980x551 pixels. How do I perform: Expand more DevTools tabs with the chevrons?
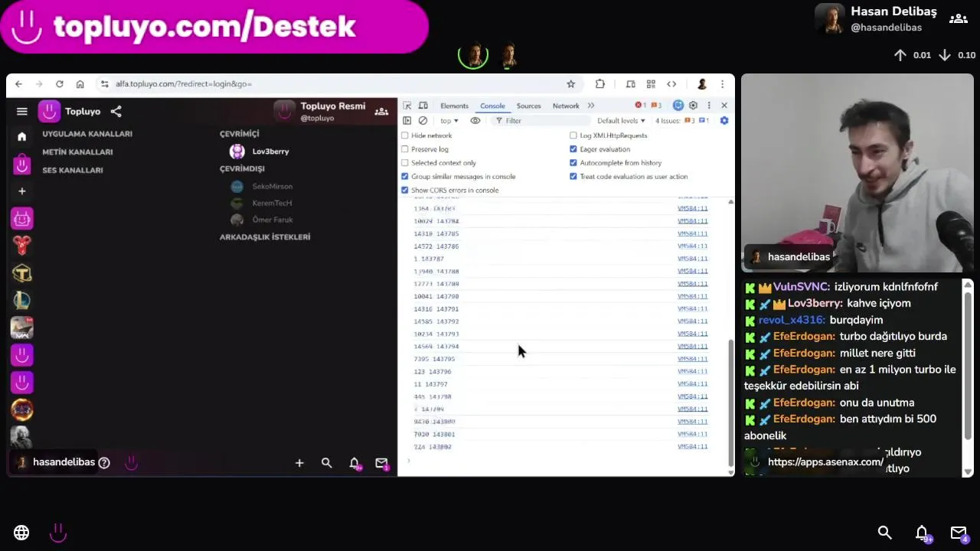tap(591, 106)
